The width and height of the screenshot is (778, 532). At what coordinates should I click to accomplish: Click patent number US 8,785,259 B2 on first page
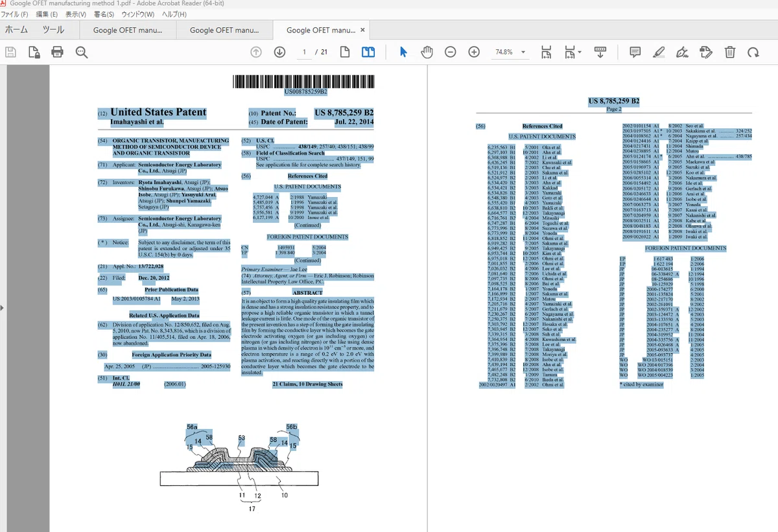click(344, 113)
